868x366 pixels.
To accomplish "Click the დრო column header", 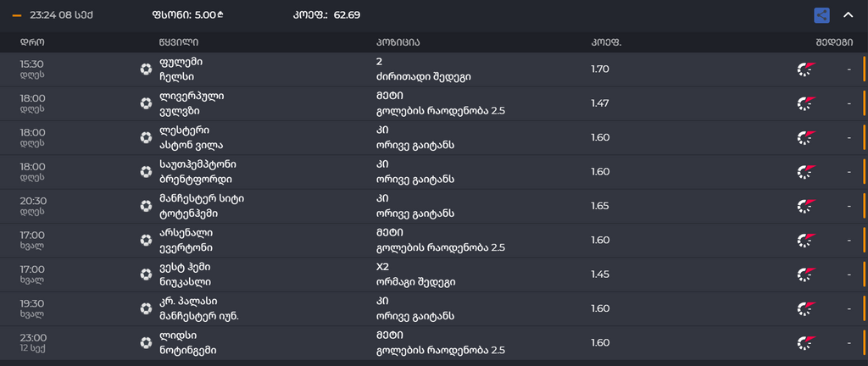I will [x=32, y=42].
